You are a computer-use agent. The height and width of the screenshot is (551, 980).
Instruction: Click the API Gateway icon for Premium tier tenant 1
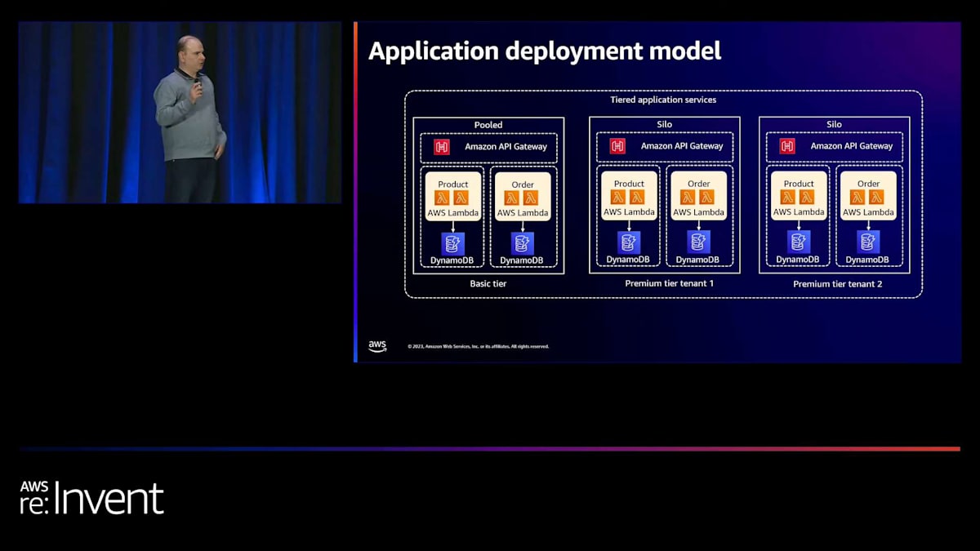tap(618, 146)
